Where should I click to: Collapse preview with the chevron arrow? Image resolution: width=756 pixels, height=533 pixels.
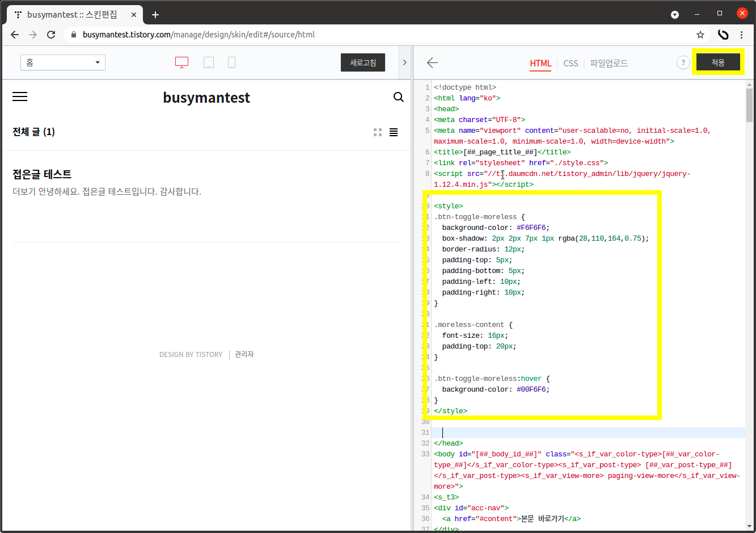coord(404,62)
